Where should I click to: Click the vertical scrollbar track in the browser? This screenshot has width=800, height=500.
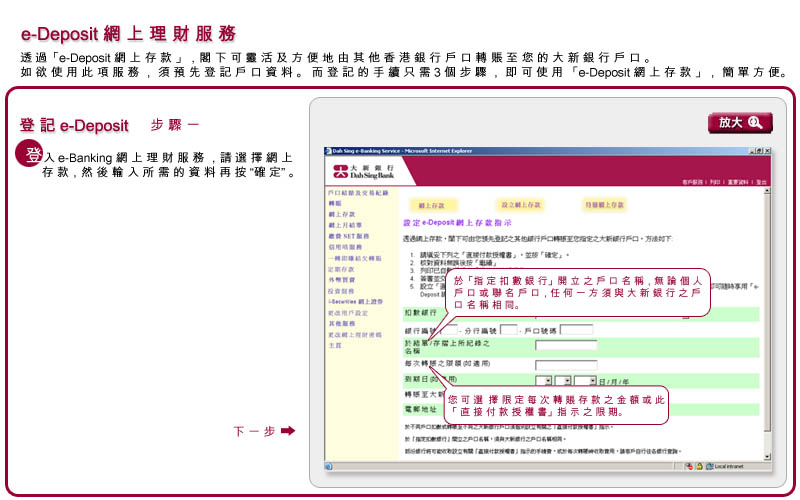[767, 324]
